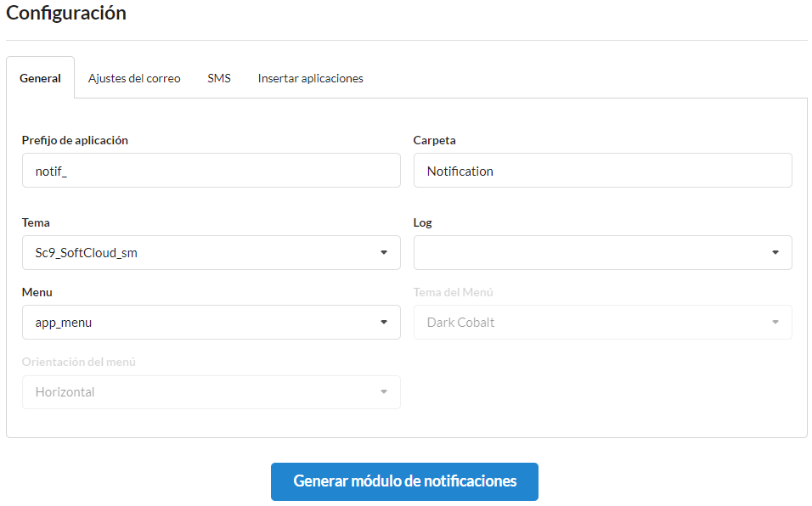Click the Orientación del menú dropdown arrow
The image size is (812, 506).
[383, 391]
